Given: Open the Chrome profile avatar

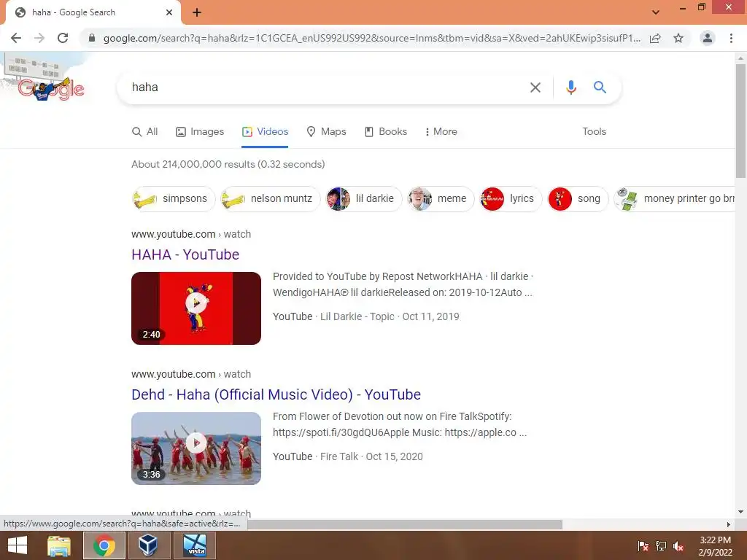Looking at the screenshot, I should (708, 38).
